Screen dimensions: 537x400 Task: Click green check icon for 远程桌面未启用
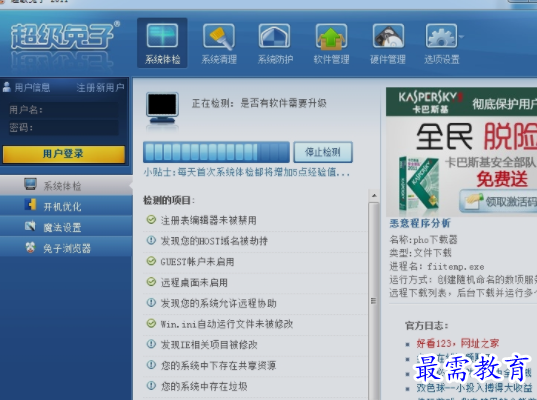click(151, 282)
